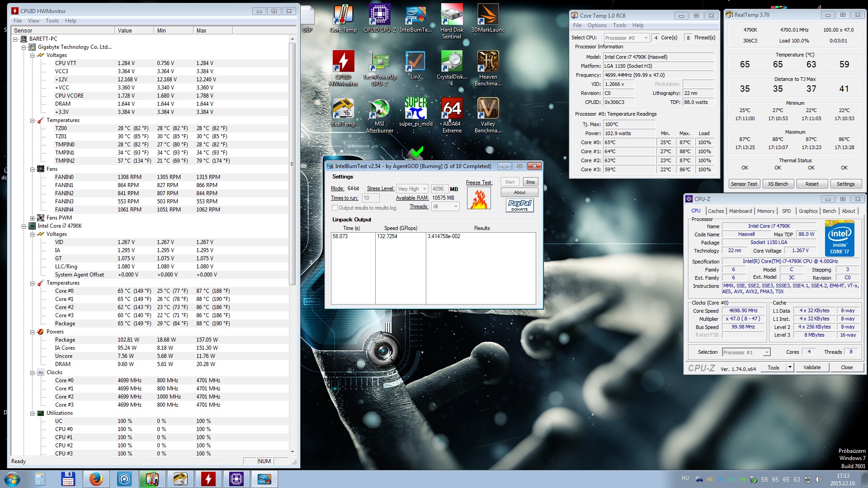
Task: Open Valley Benchmark desktop shortcut
Action: [x=488, y=115]
